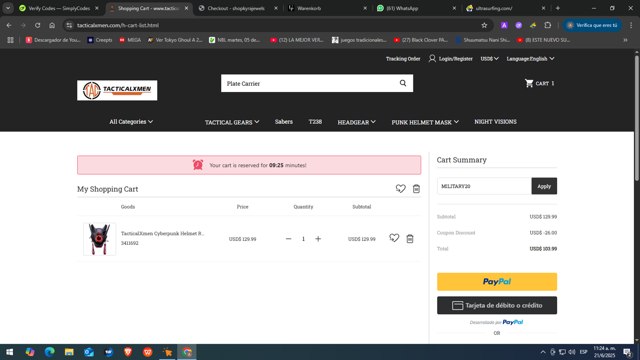Open the T238 menu item
This screenshot has width=640, height=360.
pos(315,122)
